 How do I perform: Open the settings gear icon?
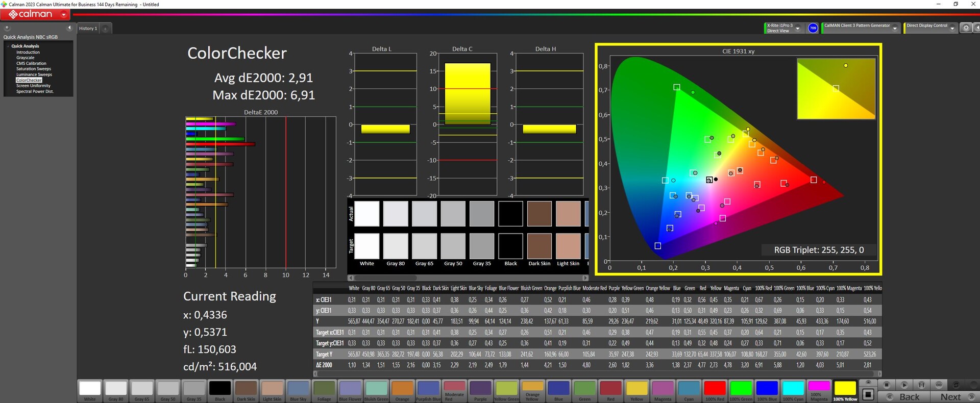966,28
